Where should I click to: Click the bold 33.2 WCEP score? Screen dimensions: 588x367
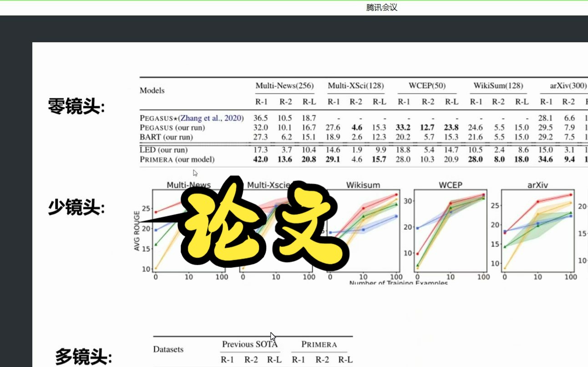(x=404, y=128)
